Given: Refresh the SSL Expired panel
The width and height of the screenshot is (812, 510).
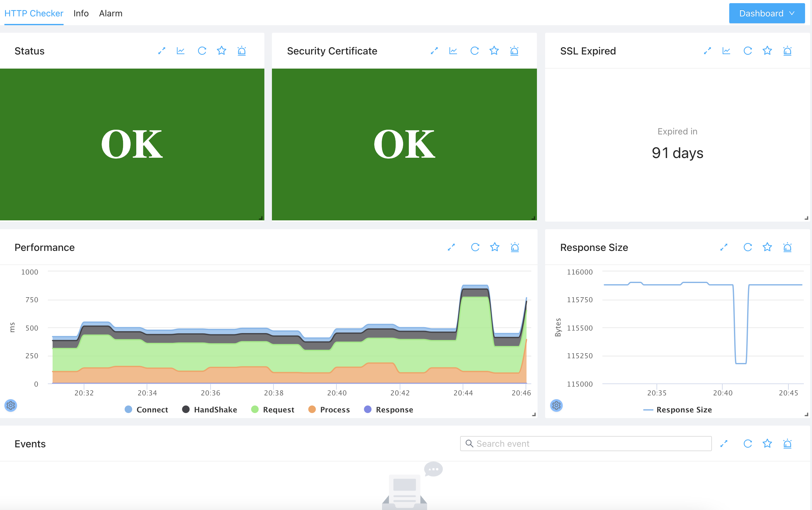Looking at the screenshot, I should 747,51.
